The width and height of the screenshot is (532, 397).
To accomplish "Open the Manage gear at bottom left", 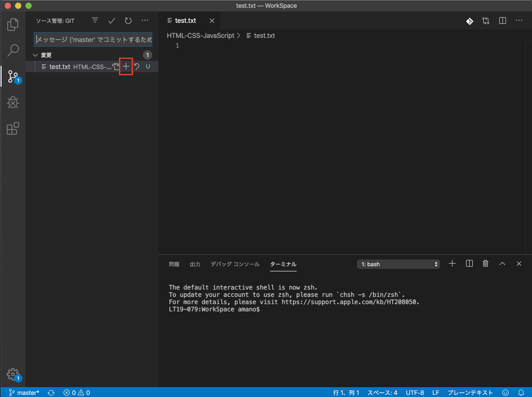I will (14, 375).
